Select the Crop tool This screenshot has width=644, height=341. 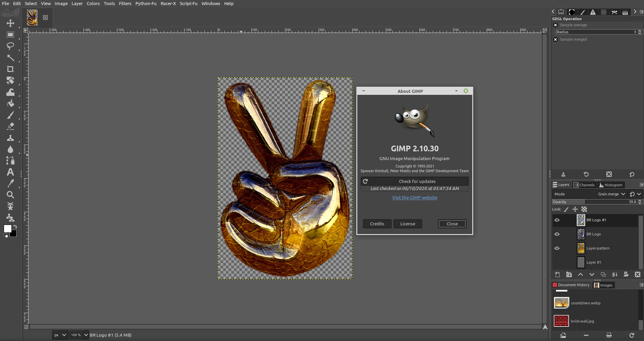10,69
